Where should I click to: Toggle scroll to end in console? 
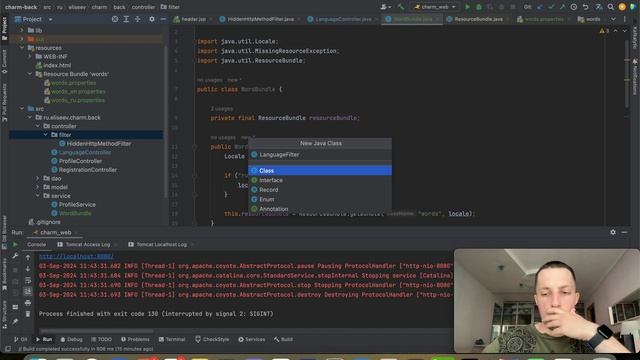[28, 291]
